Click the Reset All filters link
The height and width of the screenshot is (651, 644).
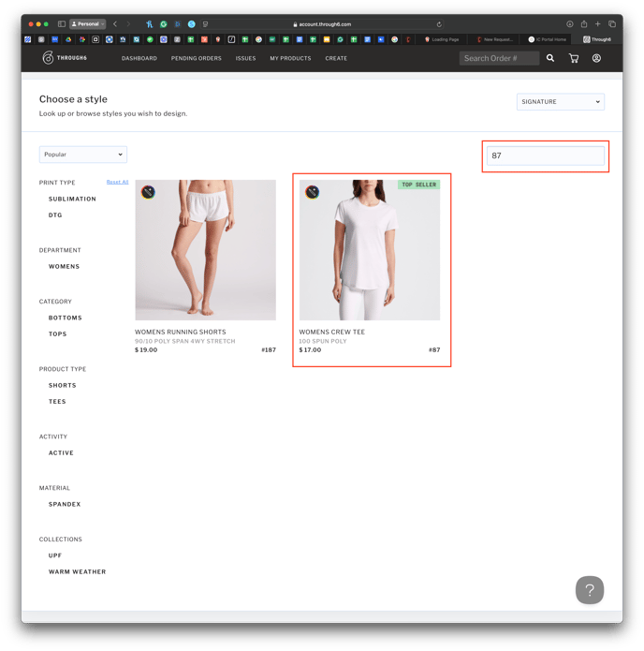117,183
